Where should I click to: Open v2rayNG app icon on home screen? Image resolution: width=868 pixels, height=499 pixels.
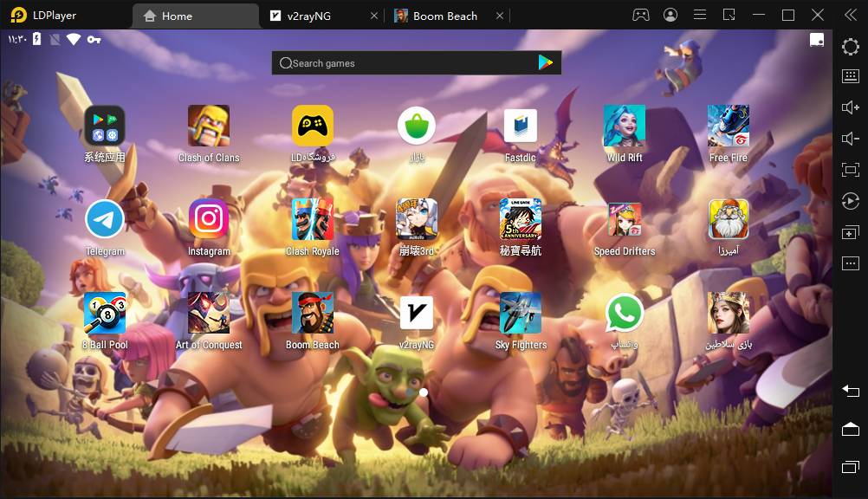(x=417, y=313)
